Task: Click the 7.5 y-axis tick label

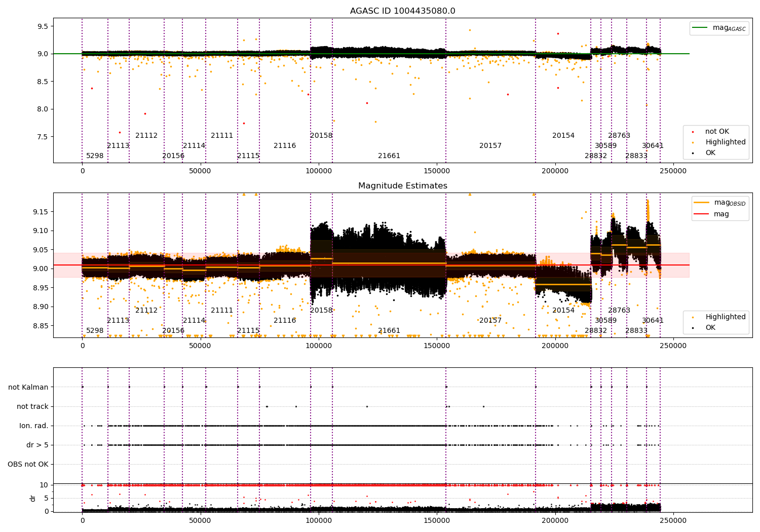Action: 43,137
